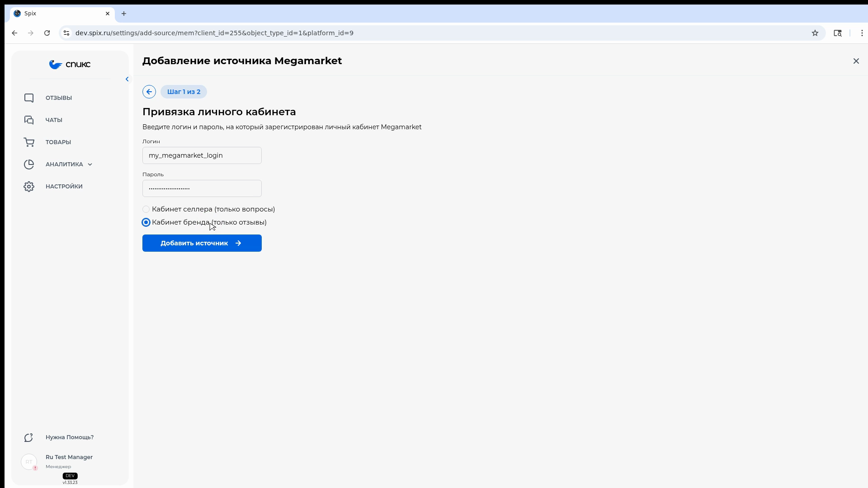Open the Настройки section
This screenshot has height=488, width=868.
click(x=64, y=187)
